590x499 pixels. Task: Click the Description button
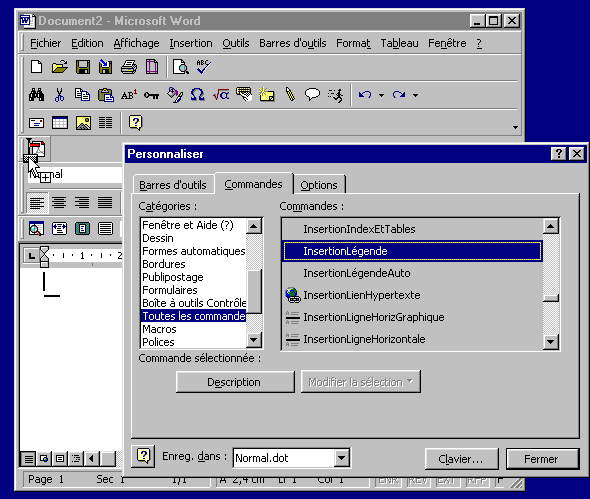(235, 382)
